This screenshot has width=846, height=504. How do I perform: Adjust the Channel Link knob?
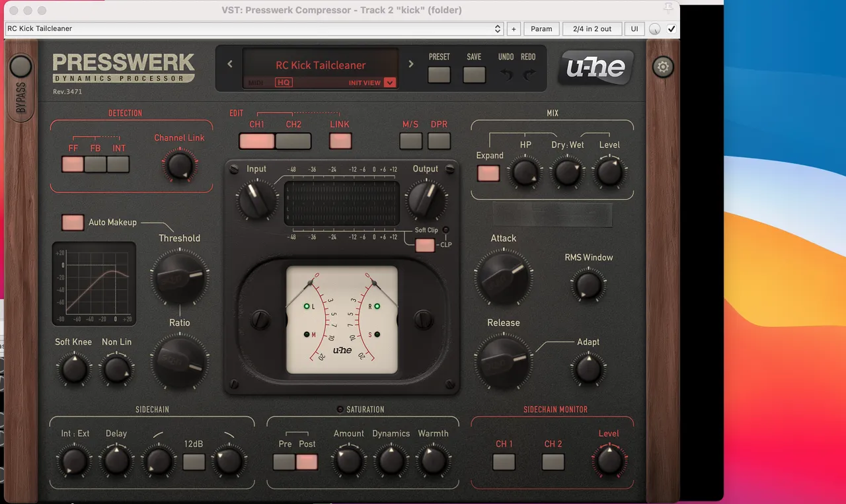(180, 164)
